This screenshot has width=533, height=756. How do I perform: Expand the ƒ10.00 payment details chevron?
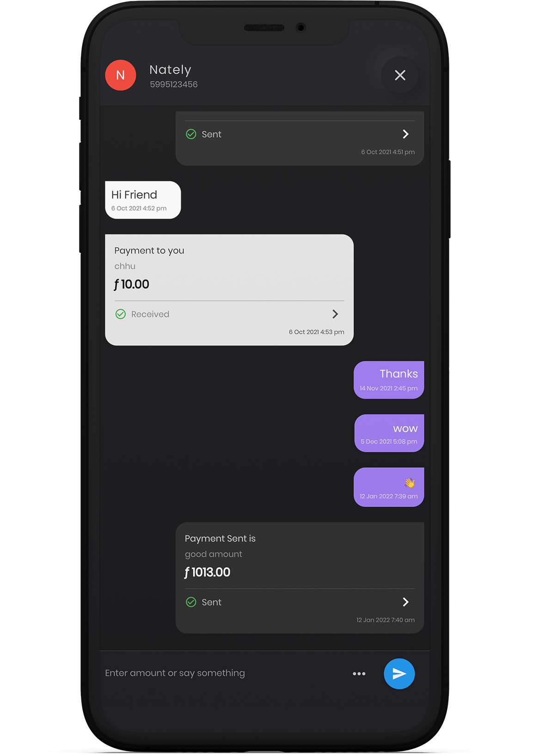335,314
